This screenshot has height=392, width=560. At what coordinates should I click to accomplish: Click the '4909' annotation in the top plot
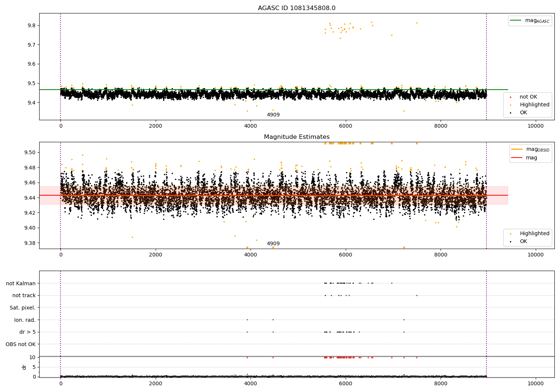point(273,115)
